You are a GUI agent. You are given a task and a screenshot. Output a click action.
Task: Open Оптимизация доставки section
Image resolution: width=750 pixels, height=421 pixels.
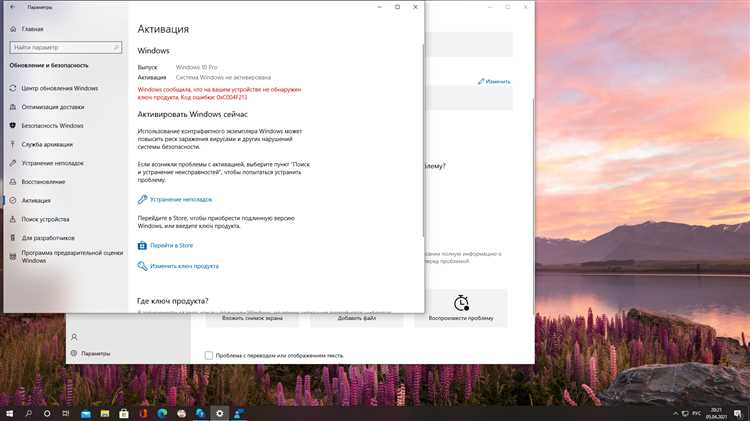tap(53, 107)
